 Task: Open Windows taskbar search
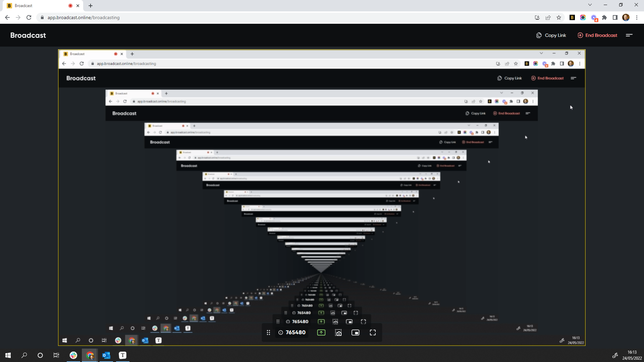(24, 355)
